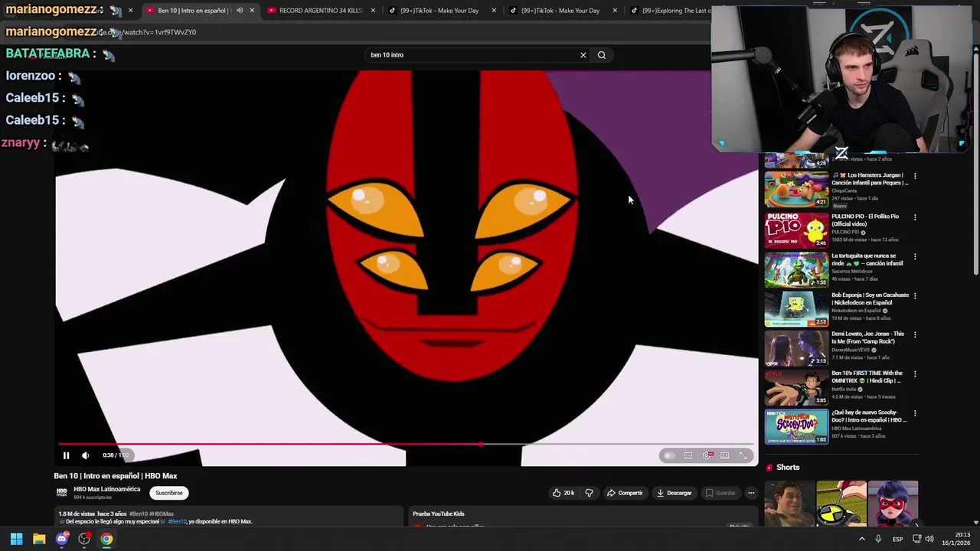The image size is (980, 551).
Task: Click the HBO Max channel avatar
Action: [x=61, y=493]
